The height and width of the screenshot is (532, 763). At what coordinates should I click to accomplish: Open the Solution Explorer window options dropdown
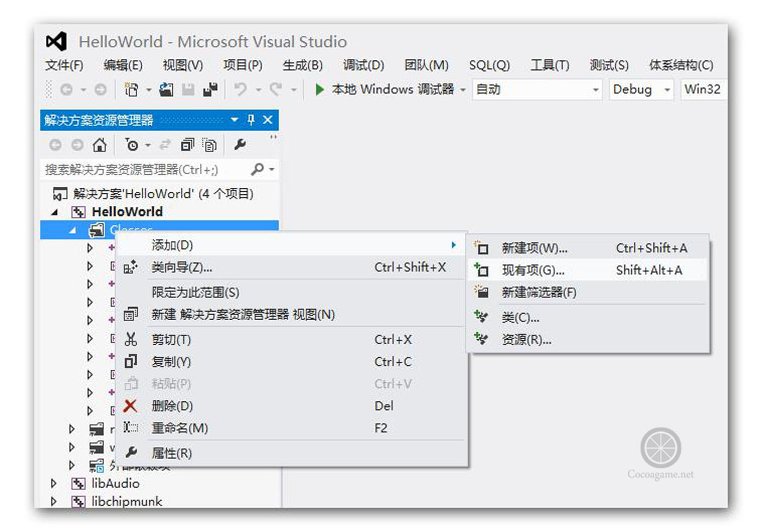point(234,120)
